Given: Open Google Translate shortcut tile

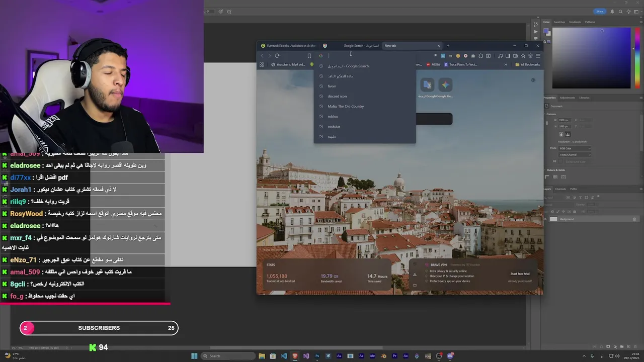Looking at the screenshot, I should coord(427,85).
